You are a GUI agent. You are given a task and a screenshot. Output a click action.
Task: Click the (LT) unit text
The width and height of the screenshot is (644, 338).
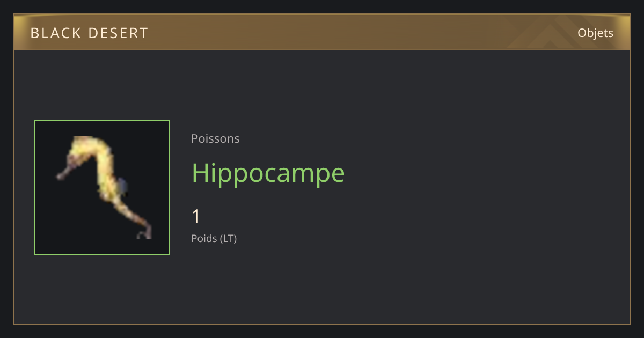[x=228, y=238]
